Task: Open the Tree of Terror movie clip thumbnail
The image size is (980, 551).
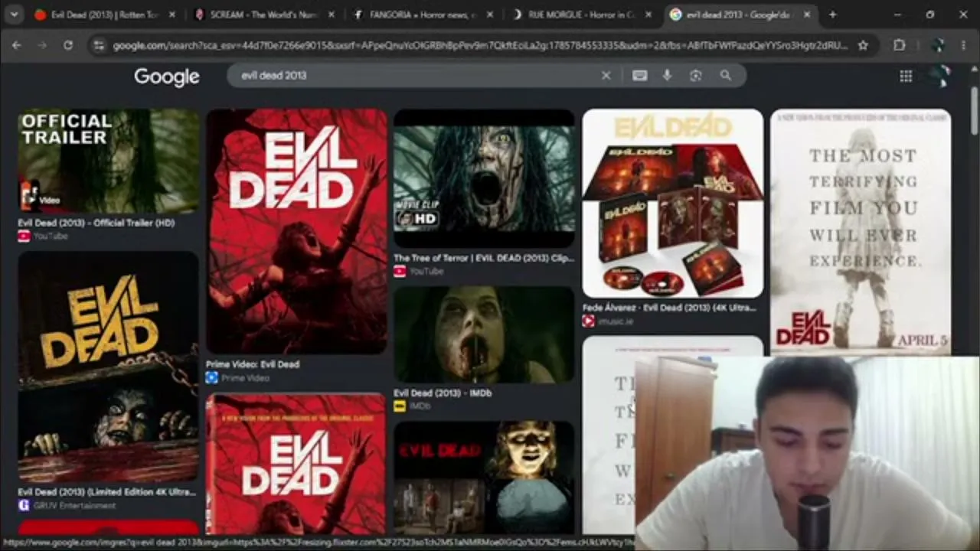Action: (484, 178)
